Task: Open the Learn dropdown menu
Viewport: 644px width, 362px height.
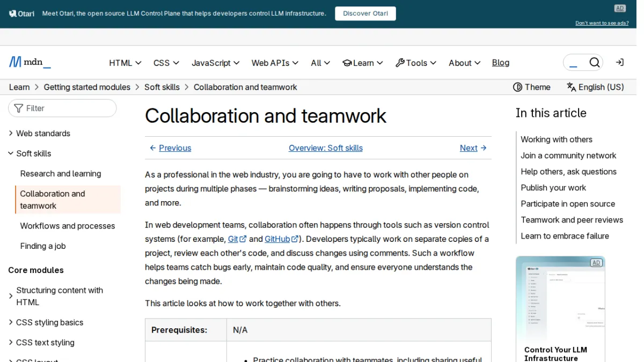Action: point(363,63)
